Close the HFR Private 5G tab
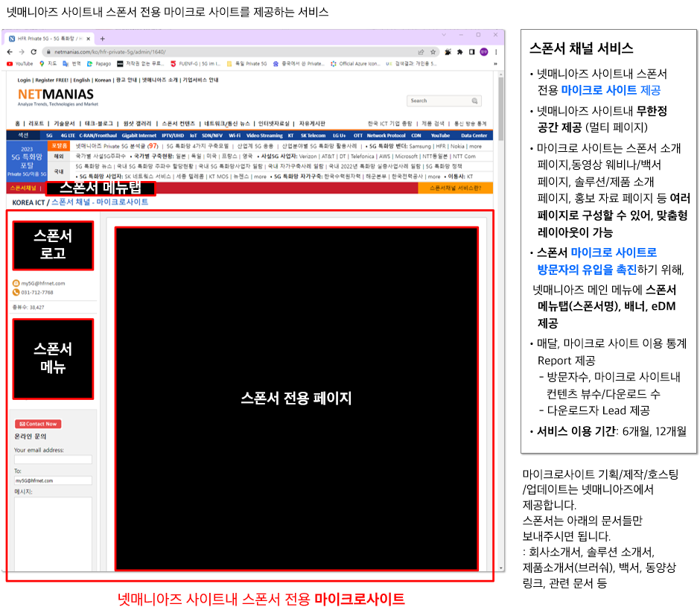The image size is (700, 610). click(88, 39)
